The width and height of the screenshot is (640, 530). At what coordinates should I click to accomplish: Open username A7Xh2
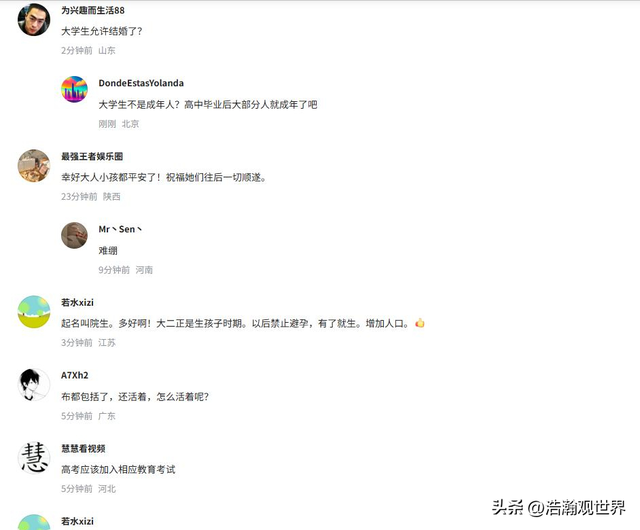click(x=75, y=375)
